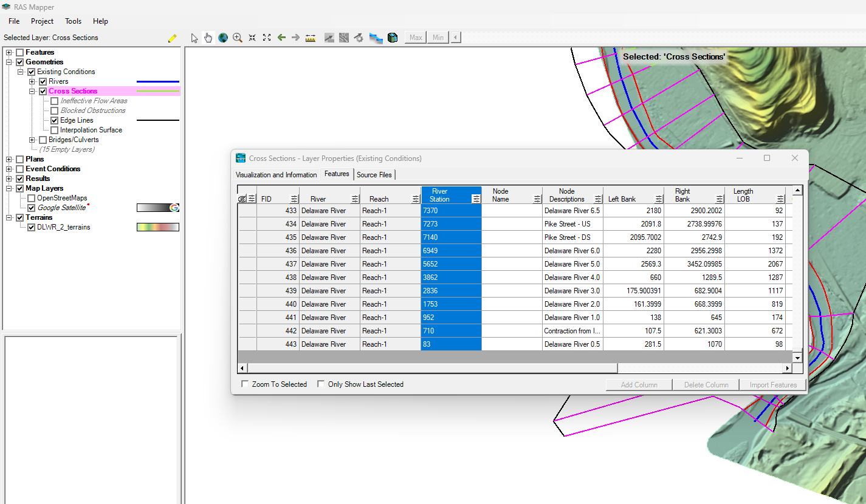The height and width of the screenshot is (504, 866).
Task: Collapse the Geometries tree group
Action: (9, 62)
